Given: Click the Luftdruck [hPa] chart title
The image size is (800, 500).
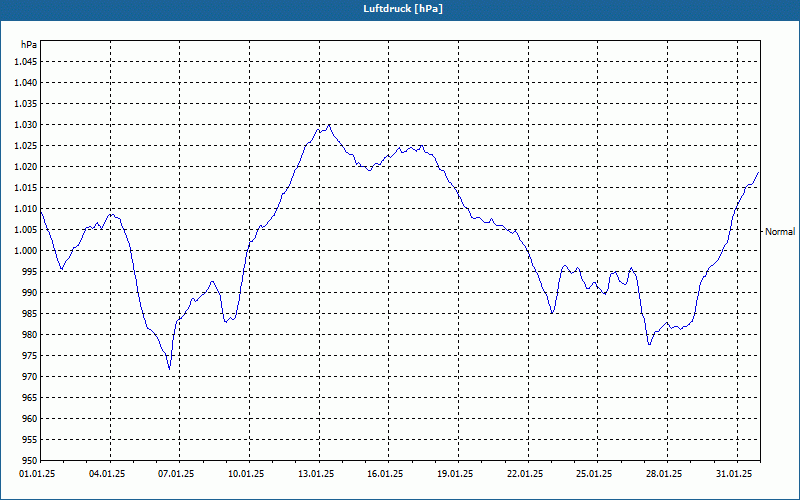Looking at the screenshot, I should (x=403, y=9).
